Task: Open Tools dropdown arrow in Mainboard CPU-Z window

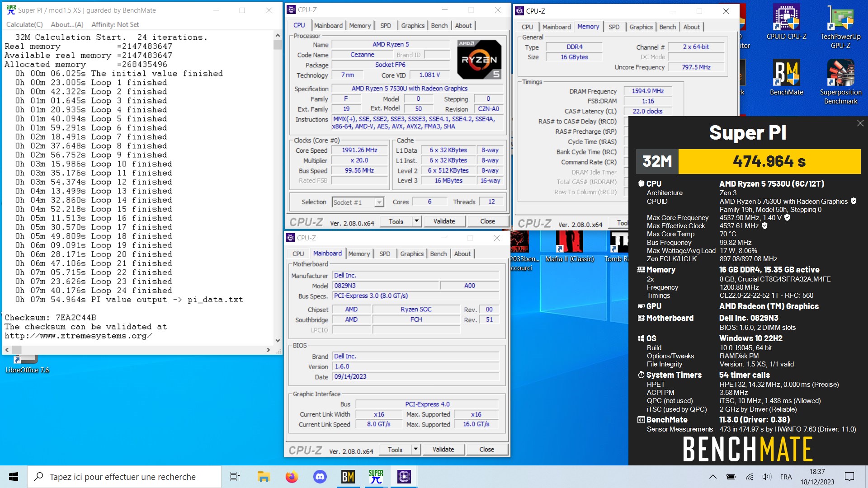Action: [x=415, y=449]
